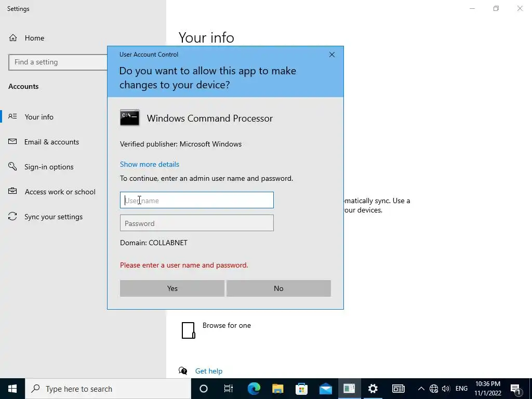Click the Find a setting search box
The width and height of the screenshot is (532, 399).
58,62
